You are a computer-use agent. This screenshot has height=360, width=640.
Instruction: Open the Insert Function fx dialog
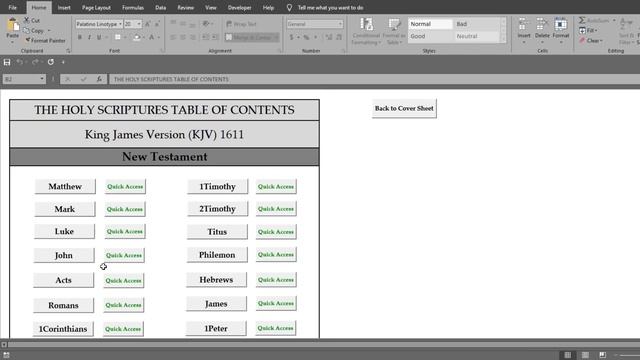click(x=99, y=79)
